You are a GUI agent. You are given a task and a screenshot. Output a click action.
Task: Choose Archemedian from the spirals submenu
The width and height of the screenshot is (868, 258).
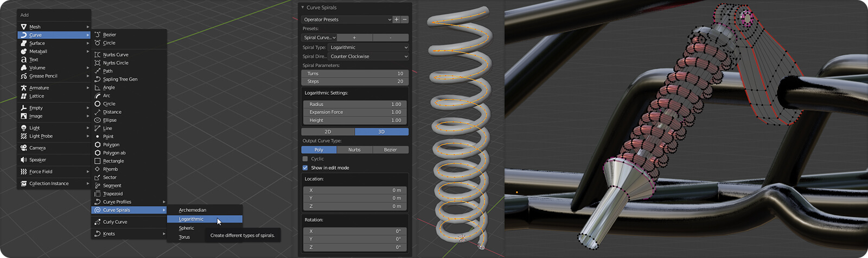(193, 210)
